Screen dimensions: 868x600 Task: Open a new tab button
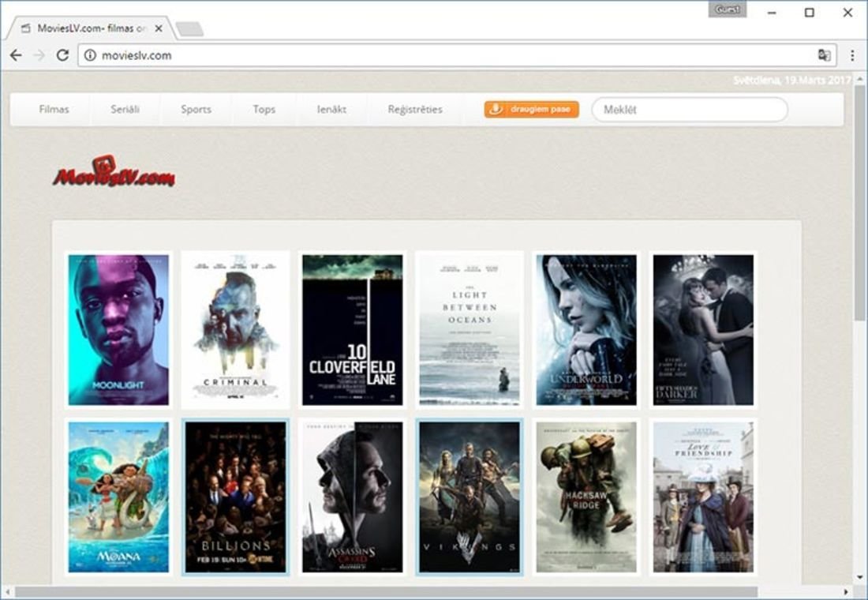189,29
